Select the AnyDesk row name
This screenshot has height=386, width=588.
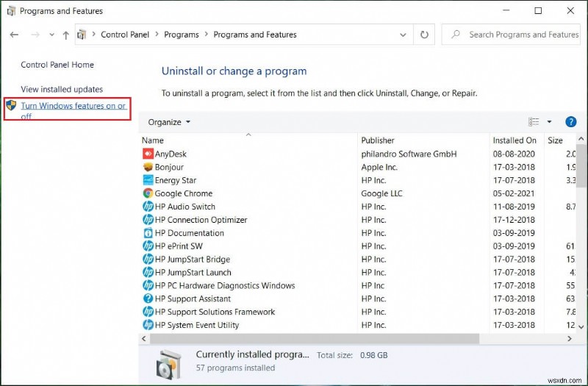[x=171, y=154]
